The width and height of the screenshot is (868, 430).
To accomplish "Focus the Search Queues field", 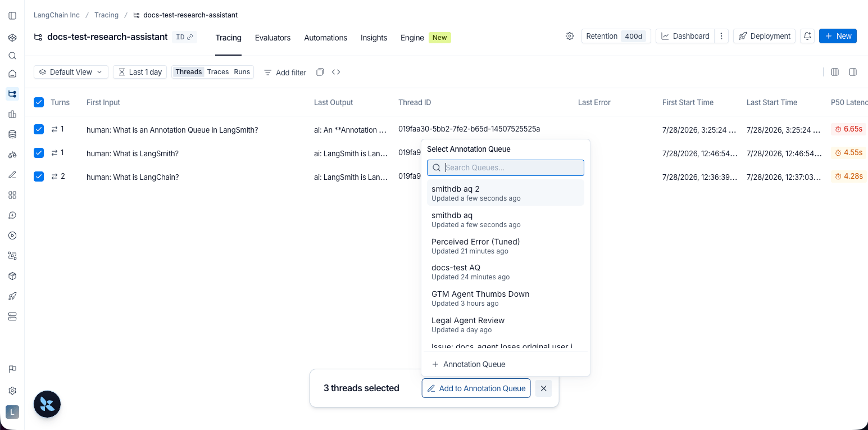I will 506,168.
